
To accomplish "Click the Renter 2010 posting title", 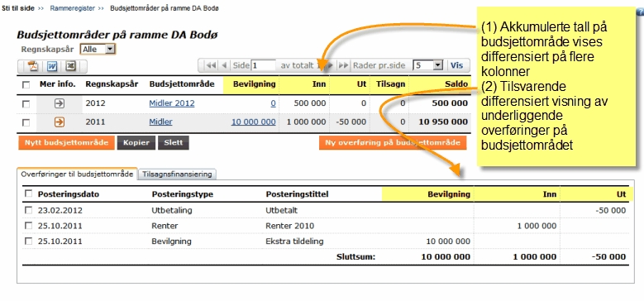I will 289,226.
